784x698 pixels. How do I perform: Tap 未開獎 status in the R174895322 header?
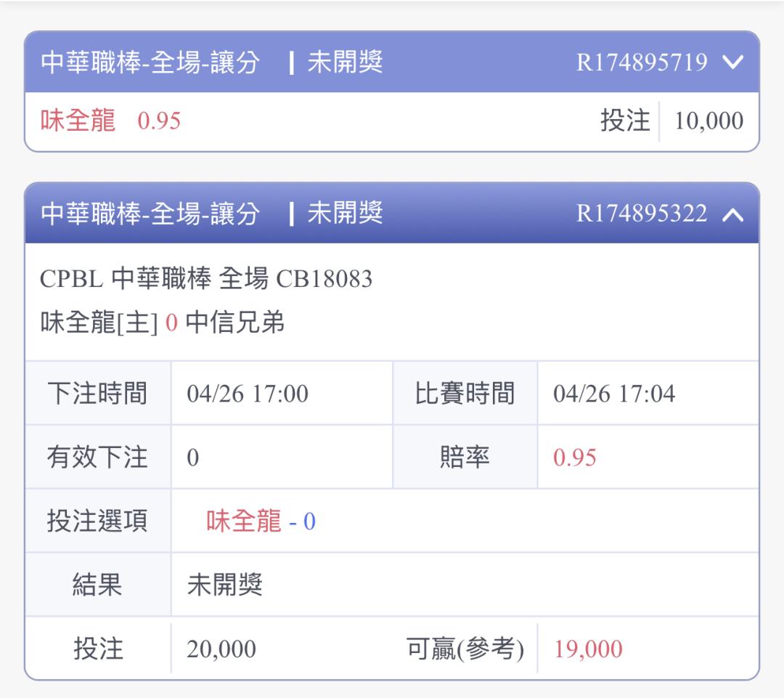click(345, 214)
